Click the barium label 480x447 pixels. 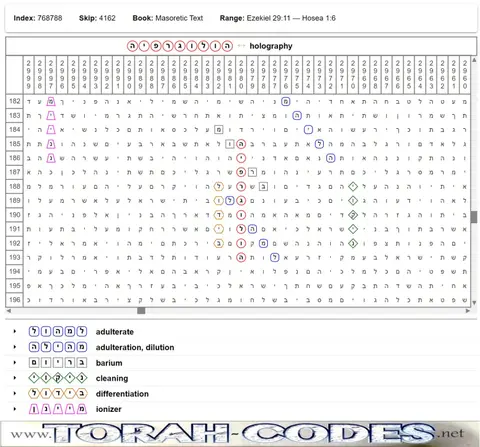point(109,363)
